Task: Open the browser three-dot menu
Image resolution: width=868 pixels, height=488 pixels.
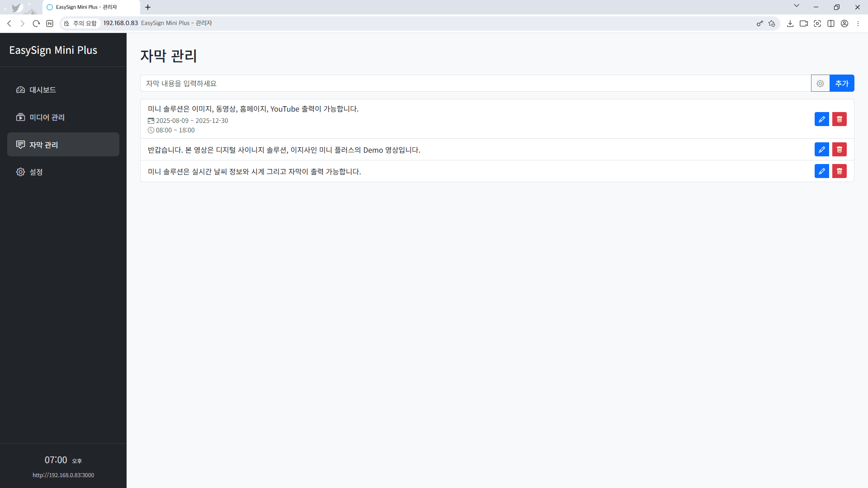Action: pyautogui.click(x=858, y=23)
